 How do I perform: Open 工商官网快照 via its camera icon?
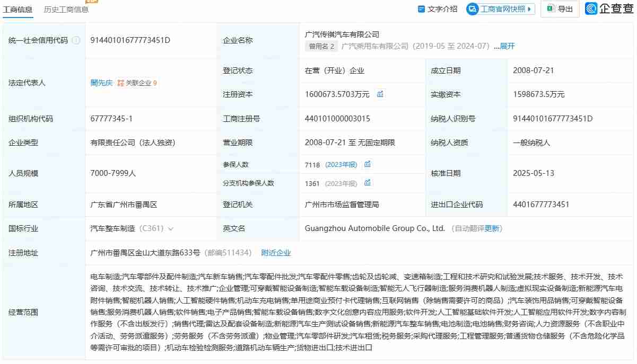coord(472,8)
